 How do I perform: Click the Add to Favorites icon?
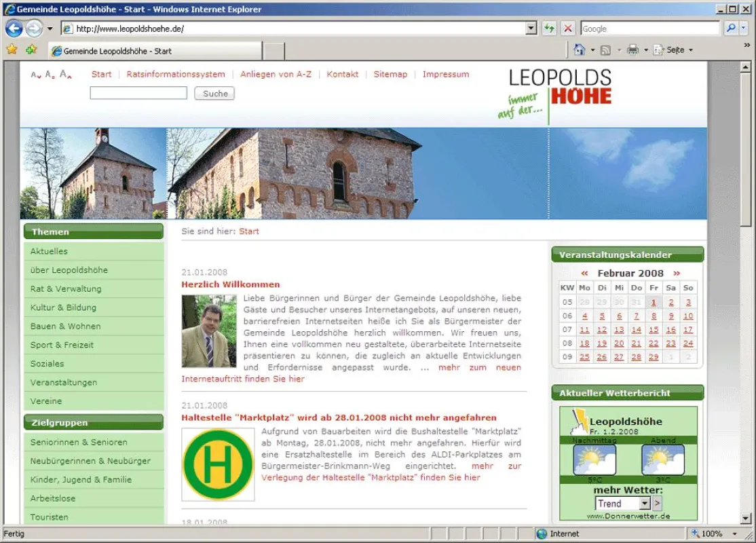click(32, 50)
